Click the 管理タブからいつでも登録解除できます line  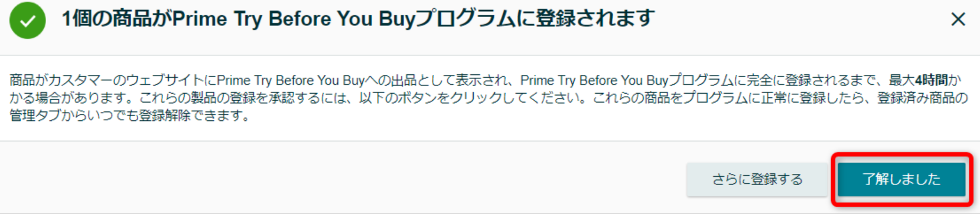(x=130, y=116)
